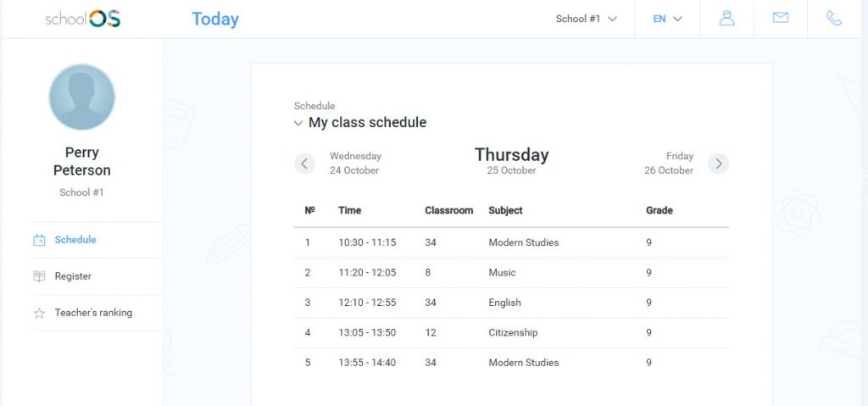
Task: Click the phone contact icon
Action: [834, 19]
